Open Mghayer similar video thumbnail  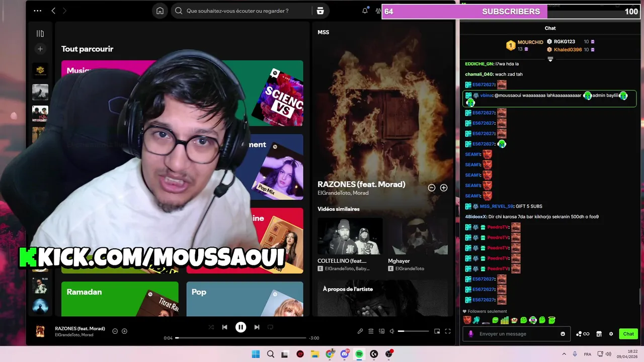[x=418, y=236]
